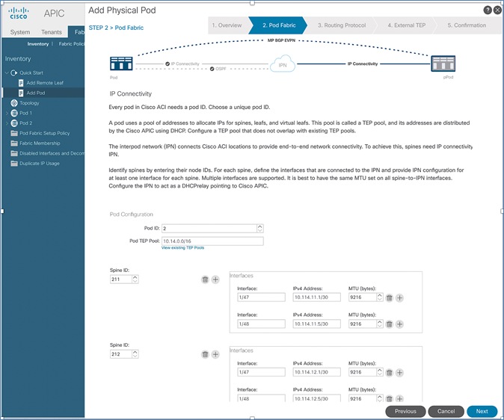Click the Add Pod document icon
The image size is (504, 420).
tap(21, 93)
